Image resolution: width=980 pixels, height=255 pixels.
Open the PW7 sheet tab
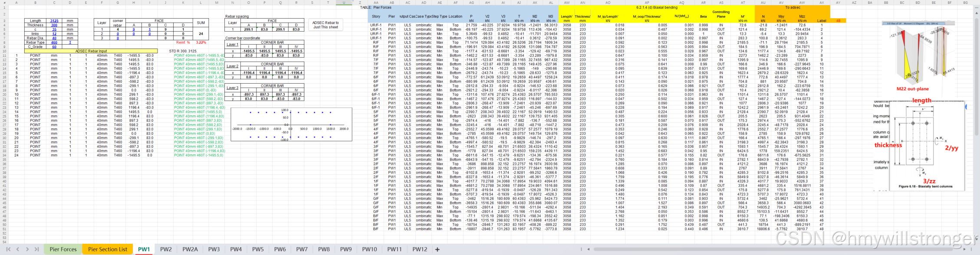(302, 249)
